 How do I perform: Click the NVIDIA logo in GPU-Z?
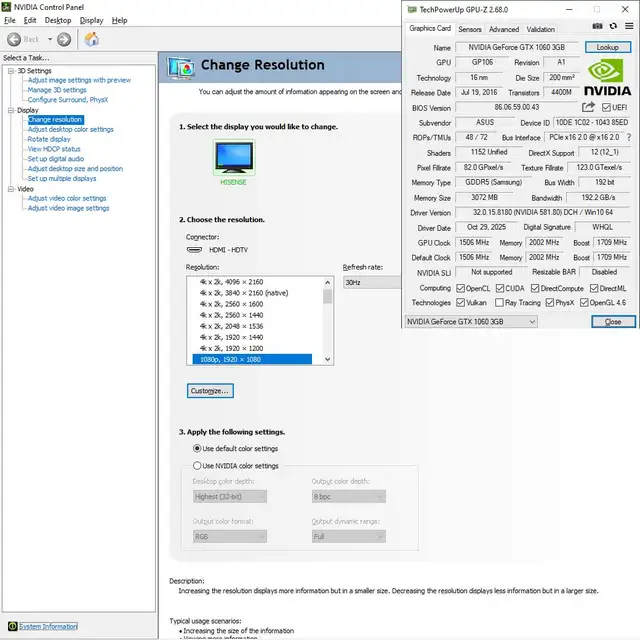pos(607,77)
